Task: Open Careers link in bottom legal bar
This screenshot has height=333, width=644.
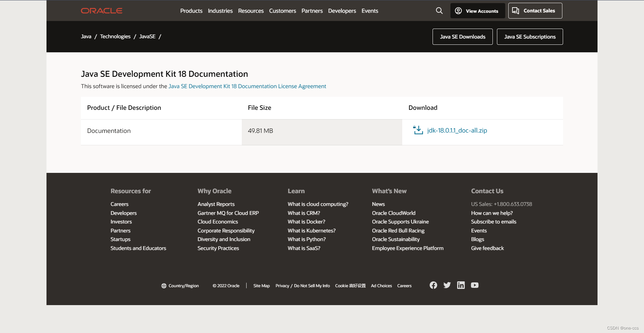Action: (x=404, y=286)
